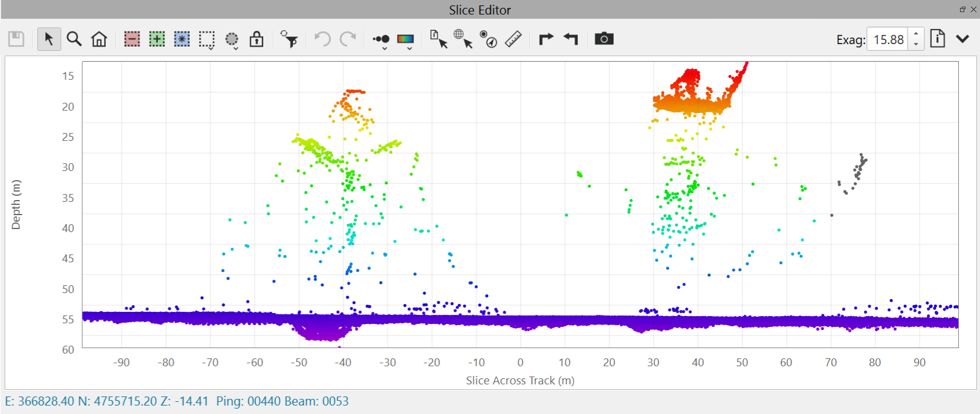Viewport: 980px width, 414px height.
Task: Click the Exag input field showing 15.88
Action: [888, 40]
